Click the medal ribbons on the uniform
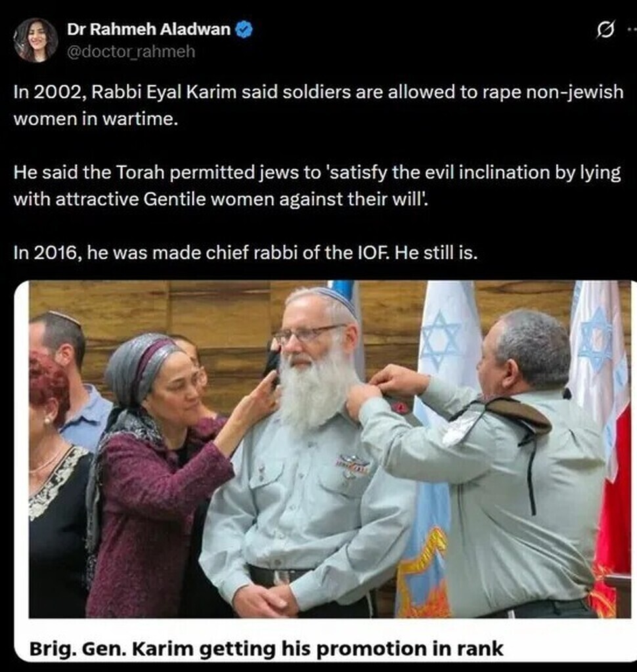This screenshot has height=672, width=637. (x=353, y=464)
